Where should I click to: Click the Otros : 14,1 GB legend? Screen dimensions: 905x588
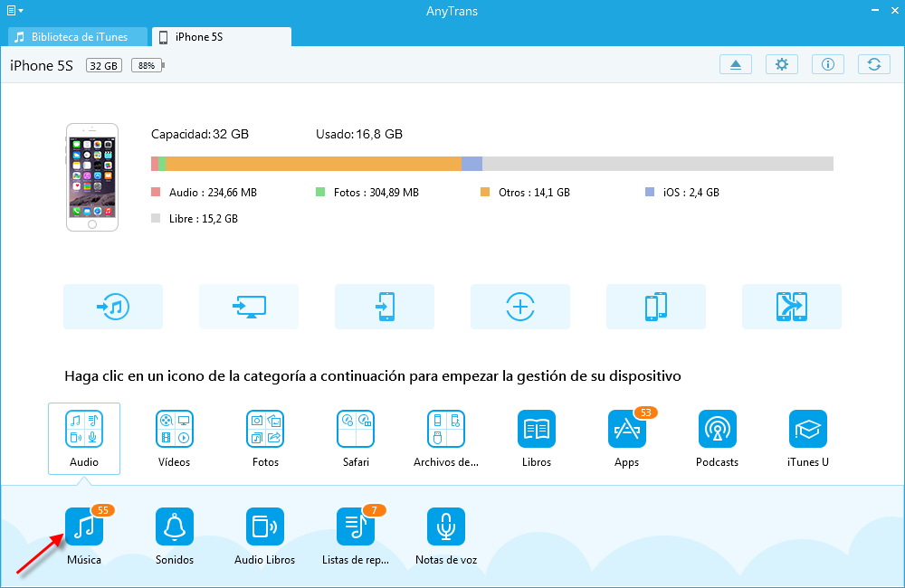525,192
